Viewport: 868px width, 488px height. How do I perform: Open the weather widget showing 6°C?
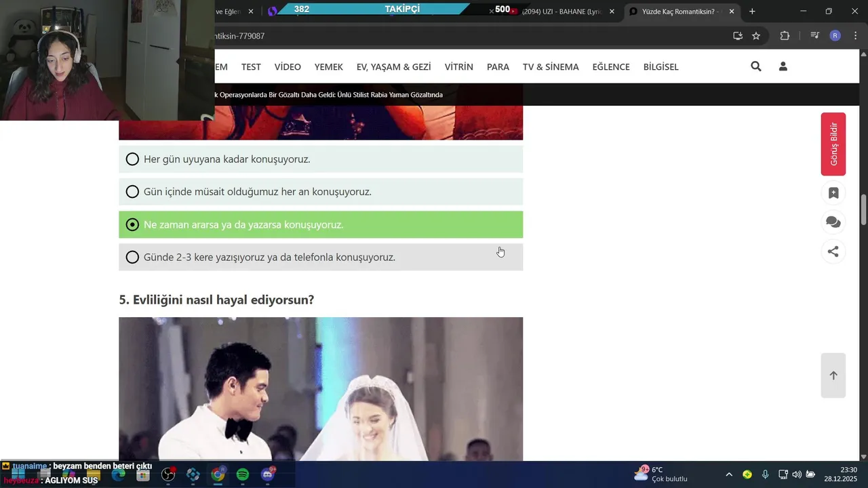coord(661,474)
